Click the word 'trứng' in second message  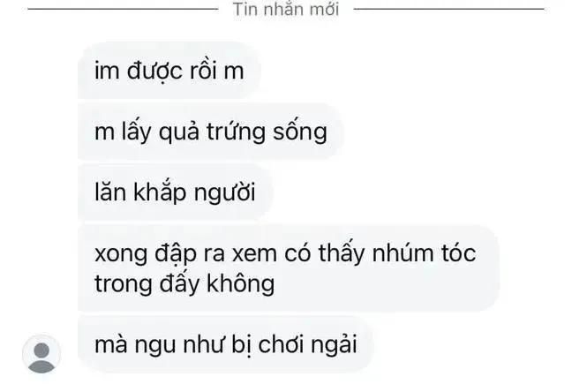(236, 132)
